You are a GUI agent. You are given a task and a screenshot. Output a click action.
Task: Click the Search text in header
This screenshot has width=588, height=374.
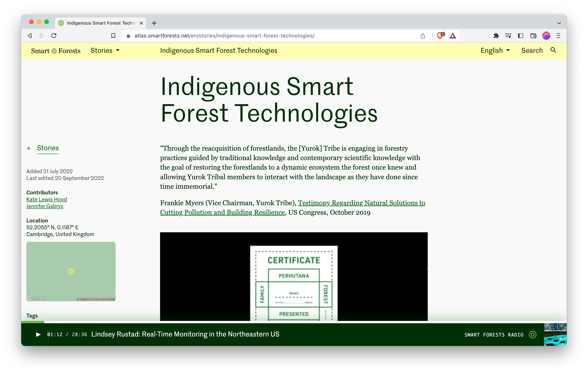[532, 50]
